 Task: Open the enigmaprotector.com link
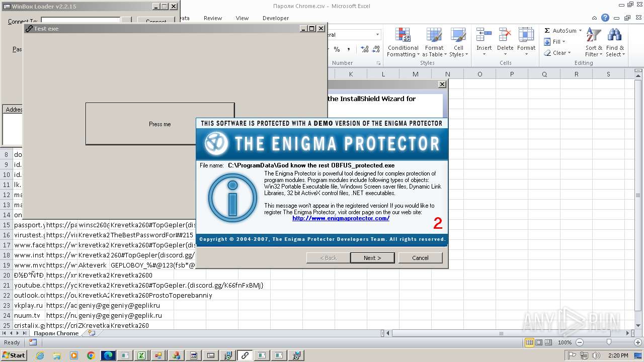pyautogui.click(x=341, y=218)
